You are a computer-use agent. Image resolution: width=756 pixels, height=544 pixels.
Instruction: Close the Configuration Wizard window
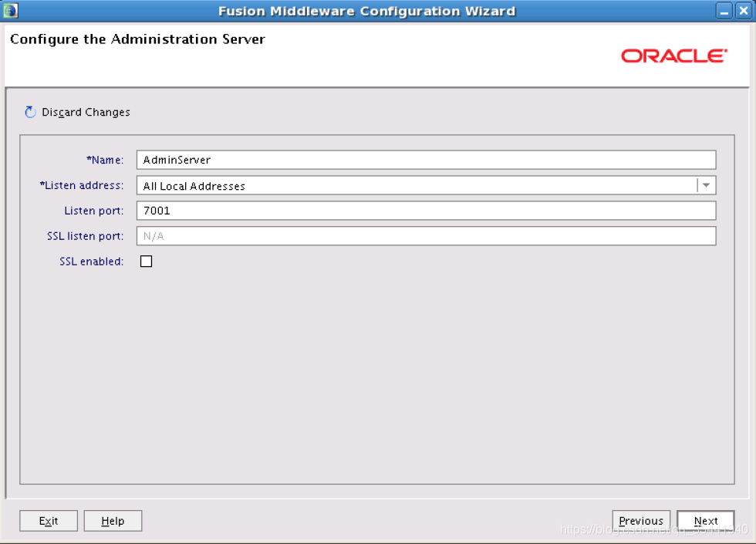744,11
